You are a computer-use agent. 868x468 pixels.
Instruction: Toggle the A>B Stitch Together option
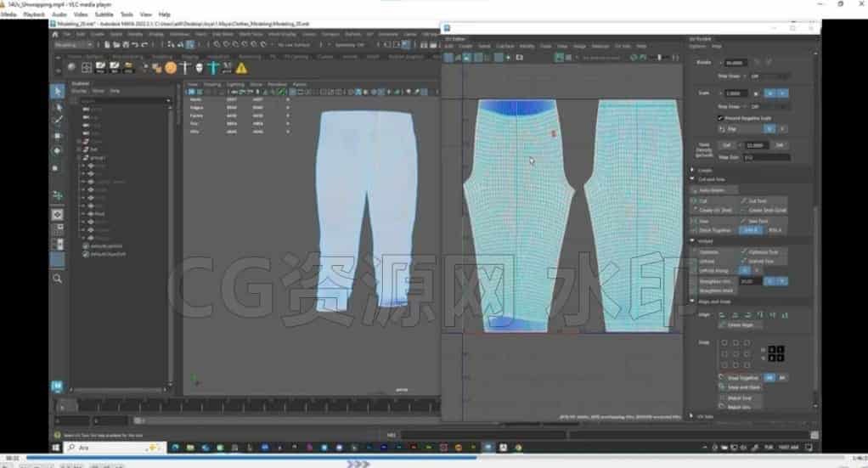click(751, 230)
